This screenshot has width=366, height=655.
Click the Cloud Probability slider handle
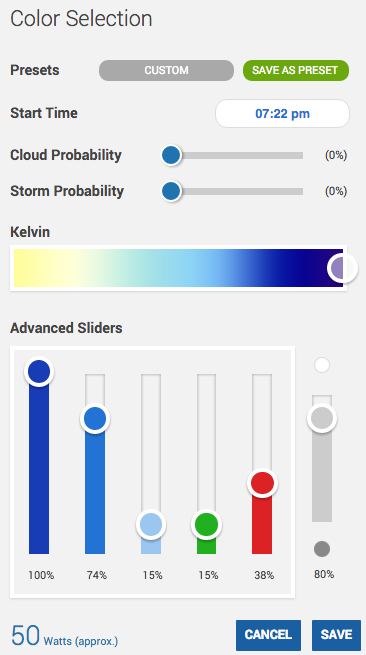coord(171,155)
